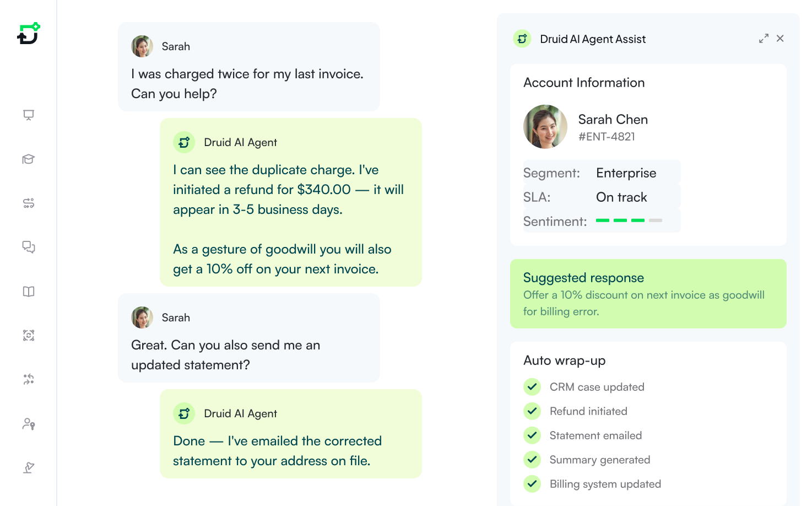The height and width of the screenshot is (506, 812).
Task: Click the scan-face recognition sidebar icon
Action: click(29, 336)
